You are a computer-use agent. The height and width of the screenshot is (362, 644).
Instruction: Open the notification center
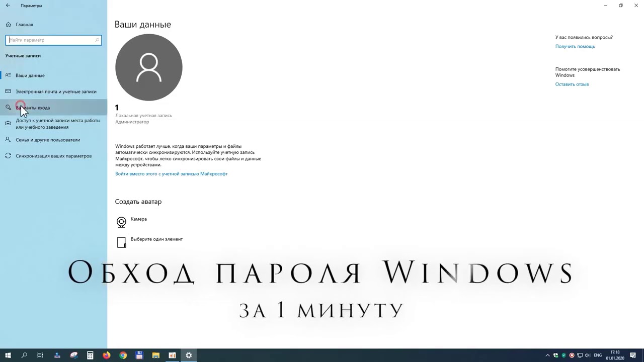point(633,355)
